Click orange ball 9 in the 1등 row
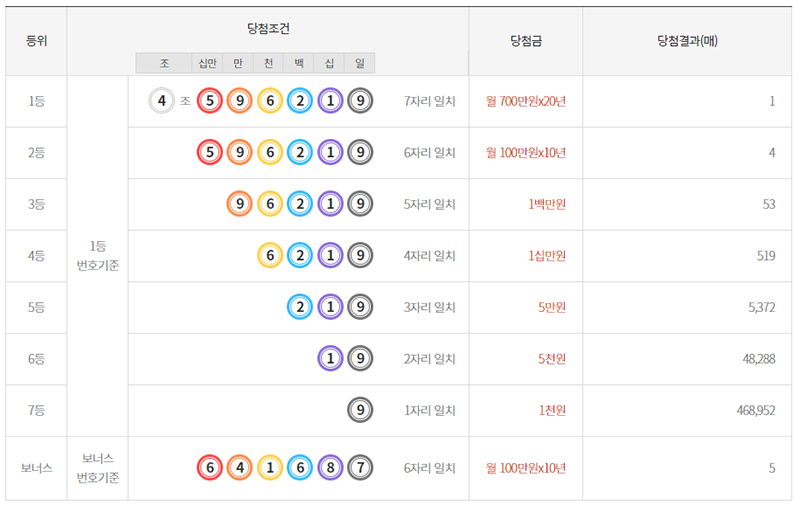Screen dimensions: 800x505 pos(240,100)
